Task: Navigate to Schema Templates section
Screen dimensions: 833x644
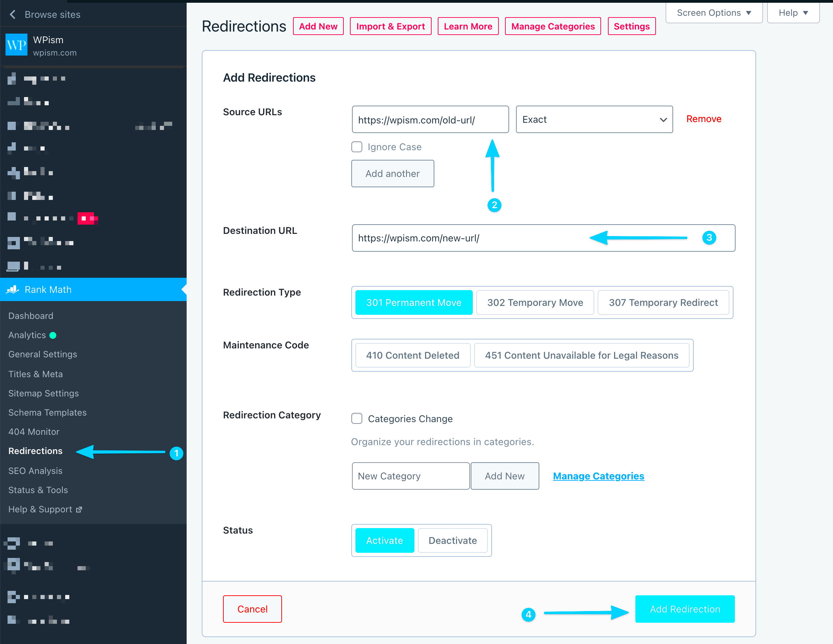Action: pyautogui.click(x=48, y=412)
